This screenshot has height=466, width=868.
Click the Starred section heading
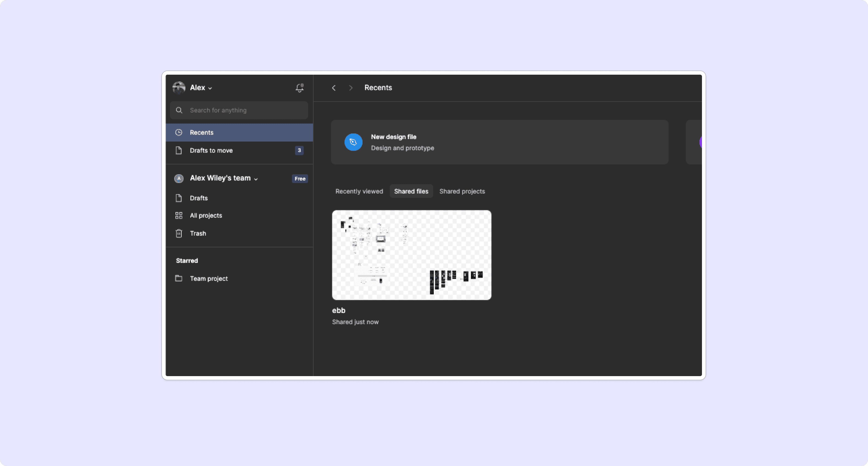click(x=187, y=261)
